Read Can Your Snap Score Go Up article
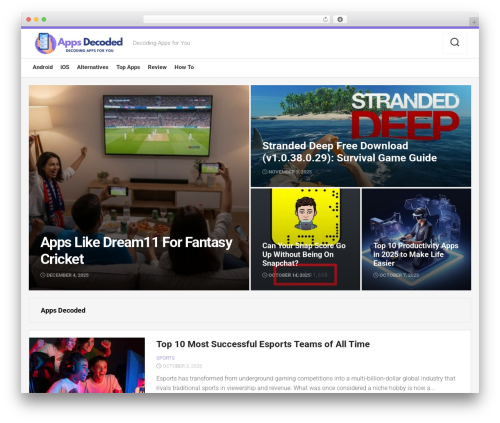This screenshot has width=500, height=423. [x=304, y=254]
